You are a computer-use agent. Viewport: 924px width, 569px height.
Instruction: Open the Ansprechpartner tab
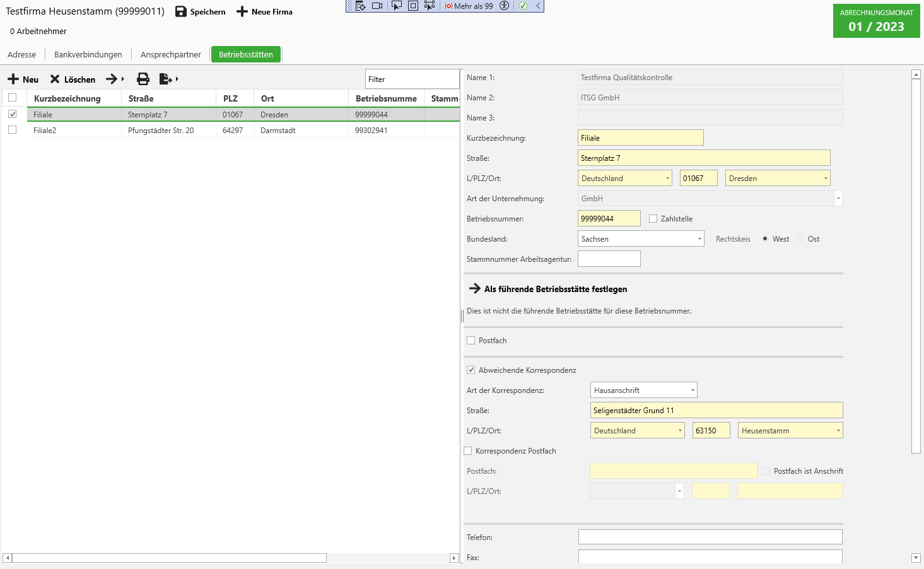tap(170, 55)
